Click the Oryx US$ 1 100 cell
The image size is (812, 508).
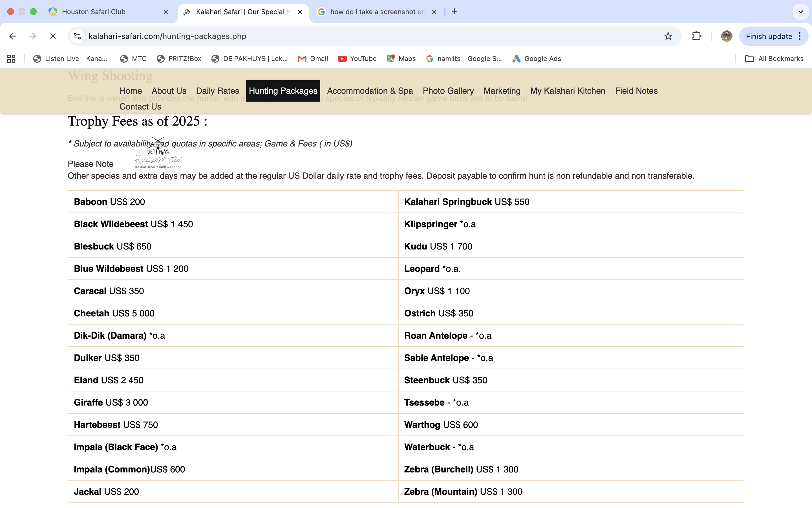(x=571, y=291)
